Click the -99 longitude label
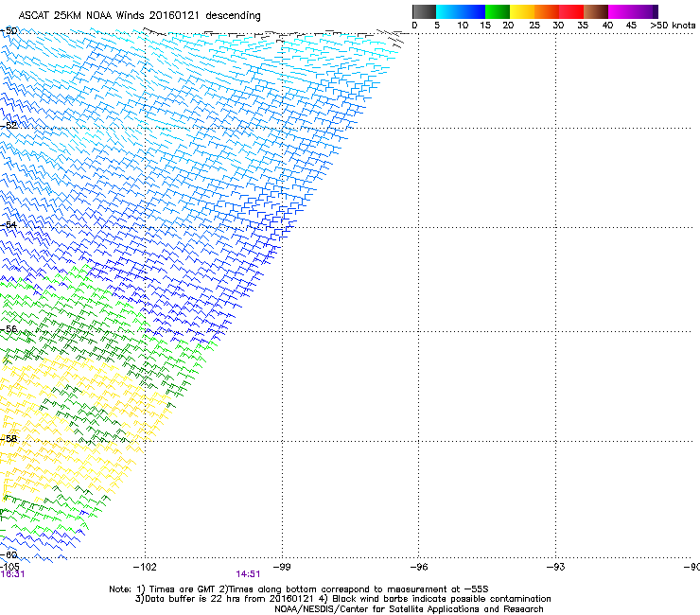The image size is (700, 615). (x=282, y=567)
